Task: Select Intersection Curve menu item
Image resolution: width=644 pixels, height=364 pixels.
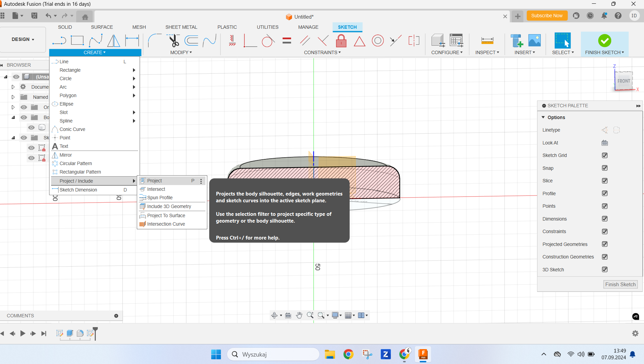Action: click(172, 224)
